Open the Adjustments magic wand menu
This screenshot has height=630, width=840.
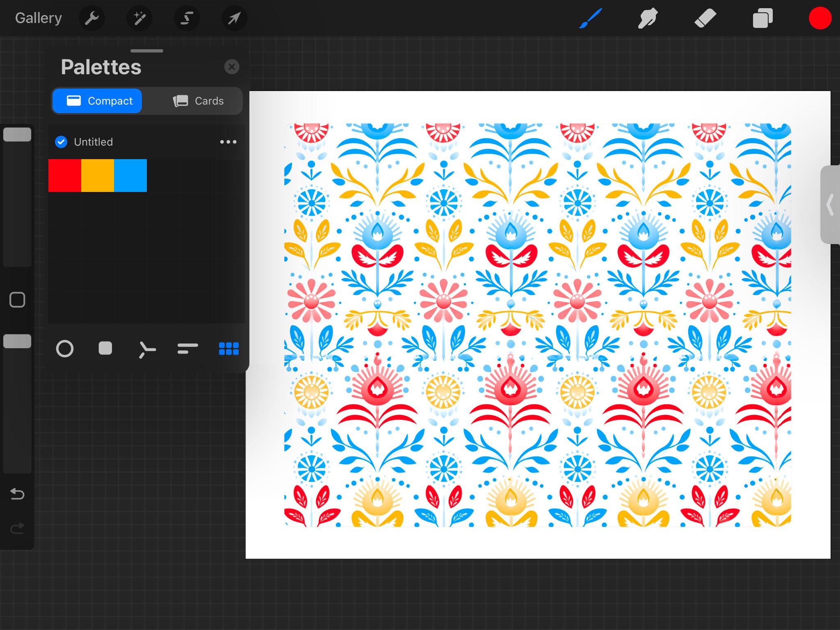pyautogui.click(x=139, y=18)
